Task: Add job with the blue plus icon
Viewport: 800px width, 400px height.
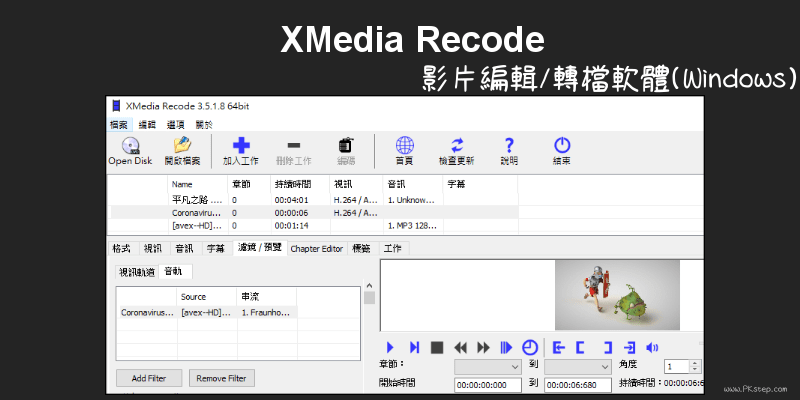Action: (x=241, y=145)
